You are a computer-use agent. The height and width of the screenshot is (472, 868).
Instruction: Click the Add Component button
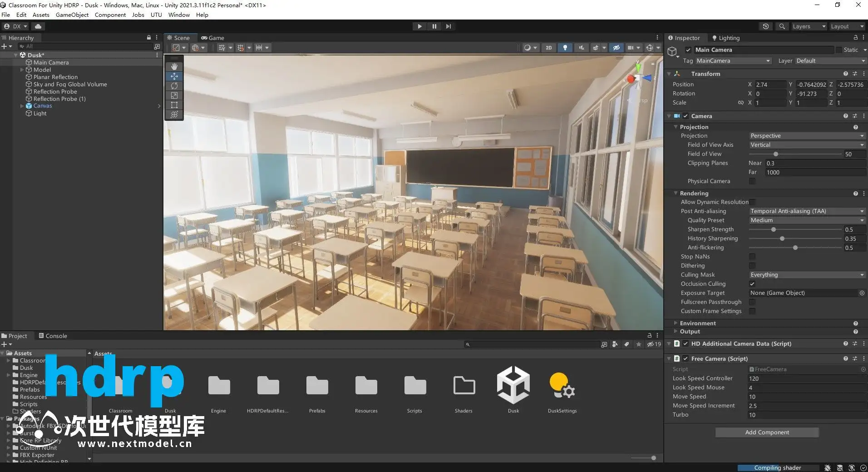tap(767, 432)
